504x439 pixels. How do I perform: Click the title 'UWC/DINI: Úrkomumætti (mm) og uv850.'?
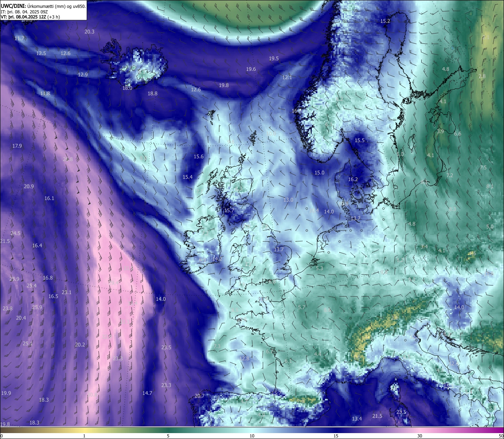click(x=43, y=6)
